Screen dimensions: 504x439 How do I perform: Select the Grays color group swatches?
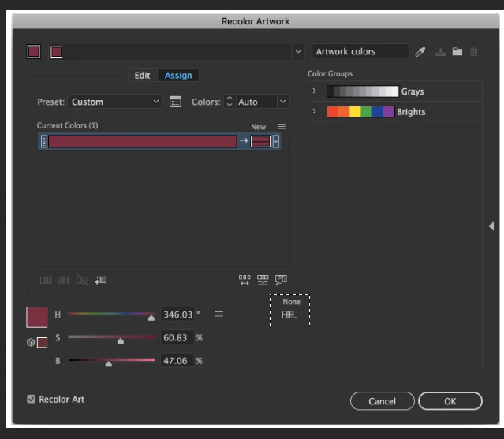[x=363, y=91]
